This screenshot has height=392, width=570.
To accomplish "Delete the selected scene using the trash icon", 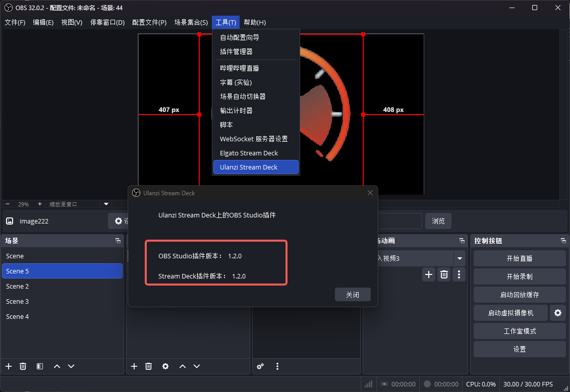I will click(23, 366).
